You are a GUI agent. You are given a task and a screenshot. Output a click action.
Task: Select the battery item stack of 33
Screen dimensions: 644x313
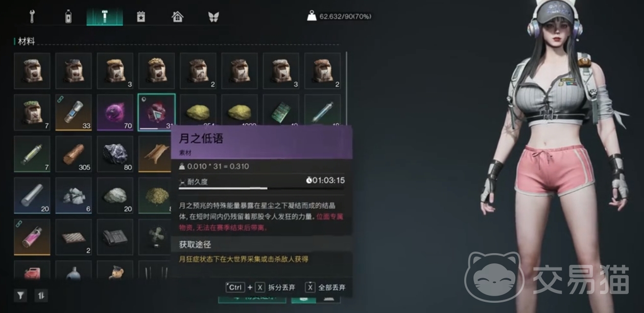74,112
